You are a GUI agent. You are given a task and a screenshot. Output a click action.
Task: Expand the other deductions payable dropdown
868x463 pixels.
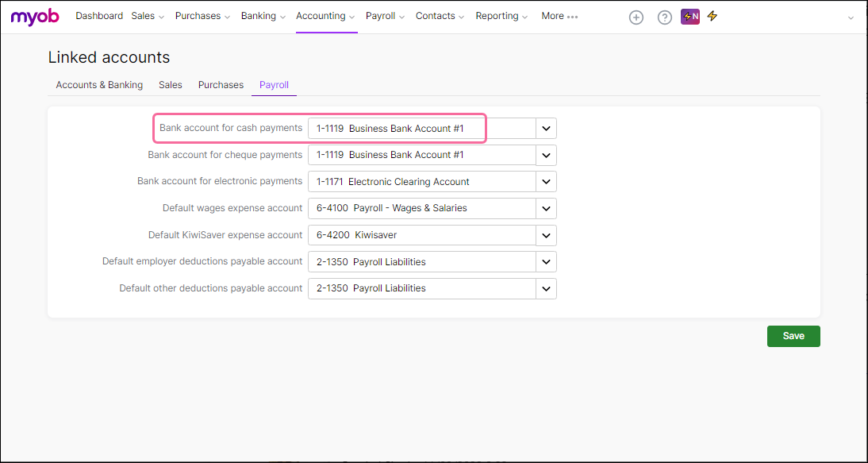pyautogui.click(x=547, y=288)
